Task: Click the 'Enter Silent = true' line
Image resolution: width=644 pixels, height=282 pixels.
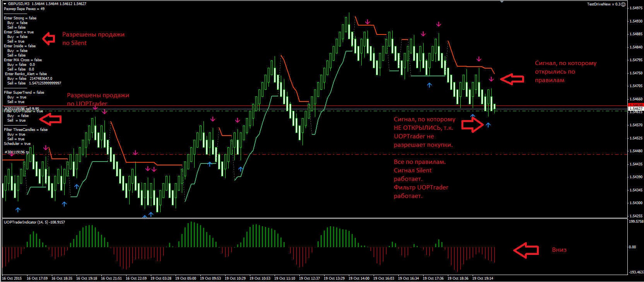Action: [x=19, y=32]
